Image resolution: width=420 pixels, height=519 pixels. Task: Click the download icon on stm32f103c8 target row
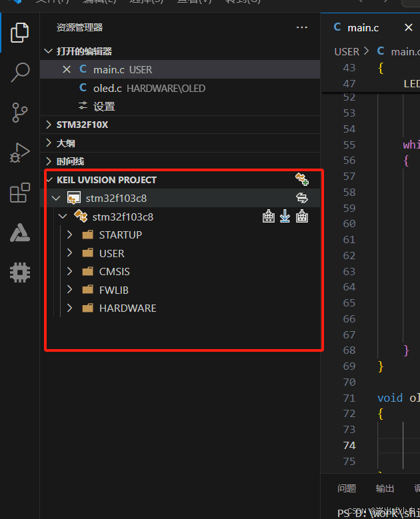[x=285, y=217]
